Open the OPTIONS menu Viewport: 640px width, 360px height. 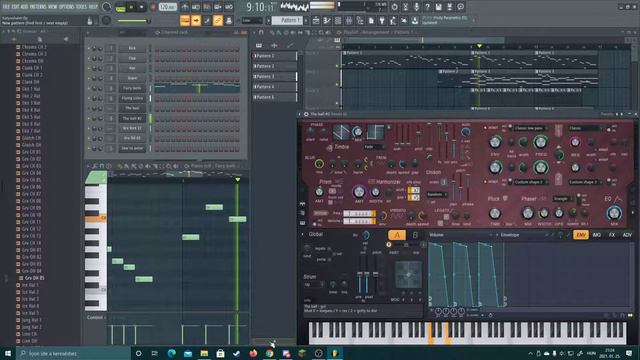click(67, 7)
